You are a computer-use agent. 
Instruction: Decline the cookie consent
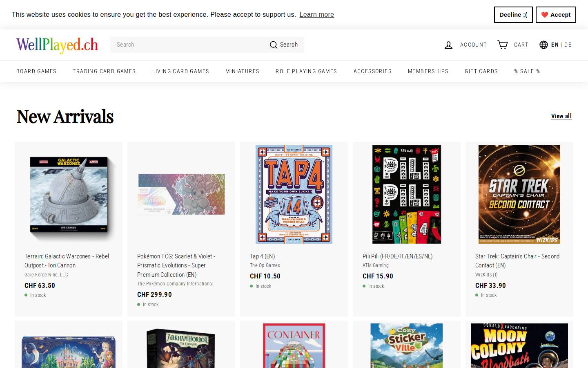[x=513, y=15]
